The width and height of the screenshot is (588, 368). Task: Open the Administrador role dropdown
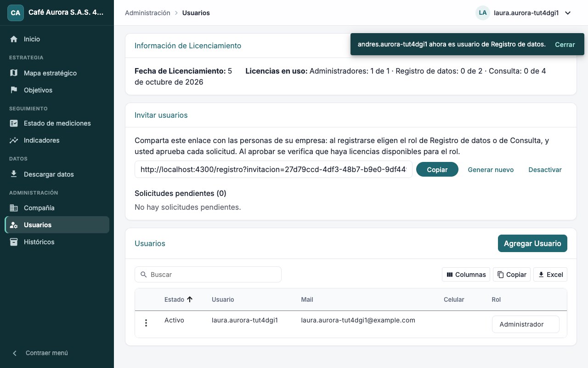[526, 324]
